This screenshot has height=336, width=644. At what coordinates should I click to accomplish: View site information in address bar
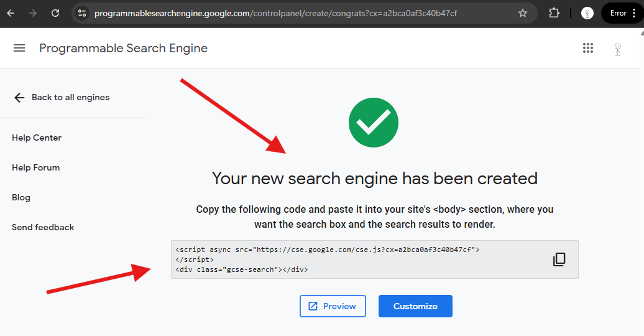[x=82, y=13]
